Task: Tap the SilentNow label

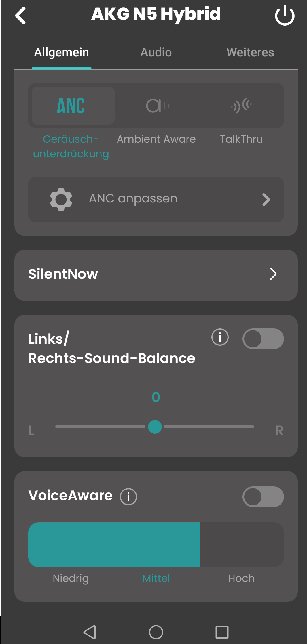Action: coord(63,274)
